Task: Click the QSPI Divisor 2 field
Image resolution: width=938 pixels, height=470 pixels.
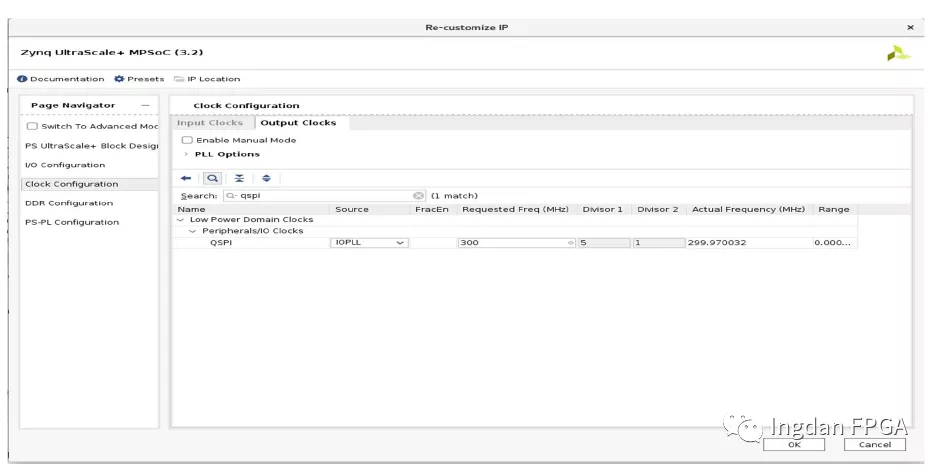Action: [659, 243]
